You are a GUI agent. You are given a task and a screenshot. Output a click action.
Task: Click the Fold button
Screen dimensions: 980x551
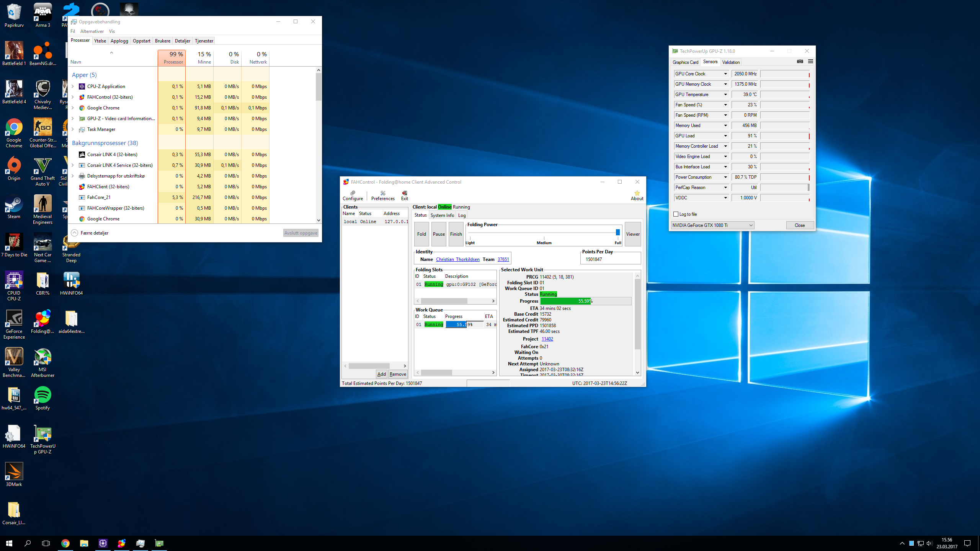pos(421,234)
